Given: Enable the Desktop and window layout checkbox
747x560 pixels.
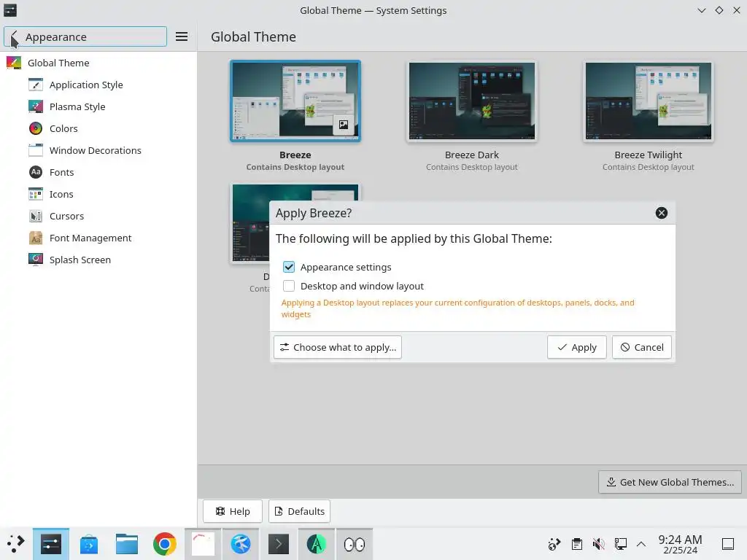Looking at the screenshot, I should click(289, 286).
